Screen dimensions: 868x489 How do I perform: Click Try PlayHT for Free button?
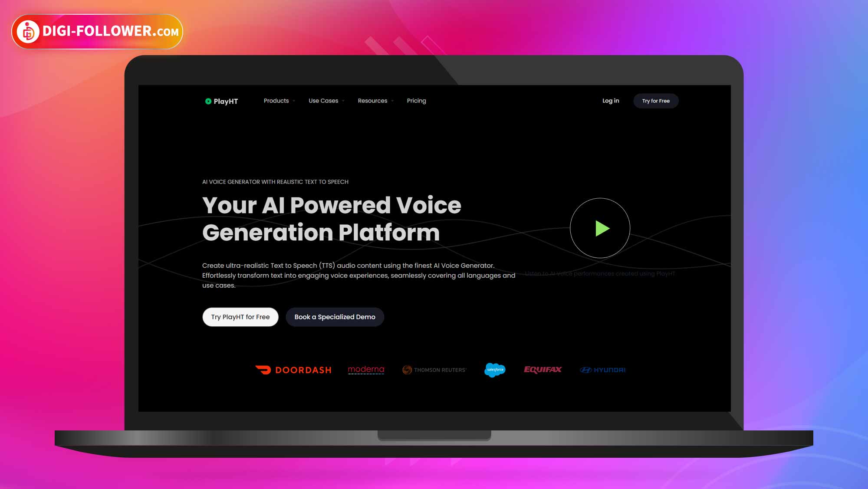point(240,317)
